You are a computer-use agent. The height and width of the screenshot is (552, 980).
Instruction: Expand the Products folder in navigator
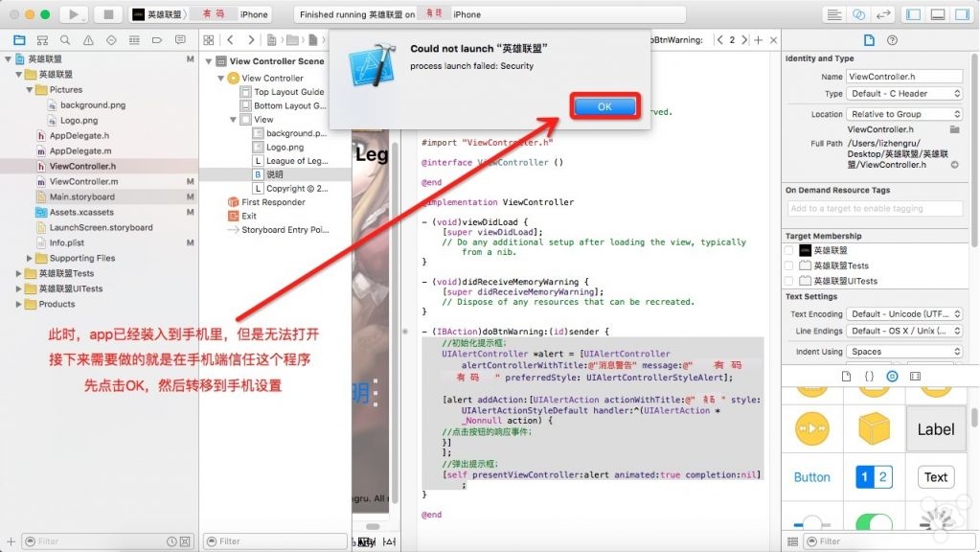click(20, 304)
